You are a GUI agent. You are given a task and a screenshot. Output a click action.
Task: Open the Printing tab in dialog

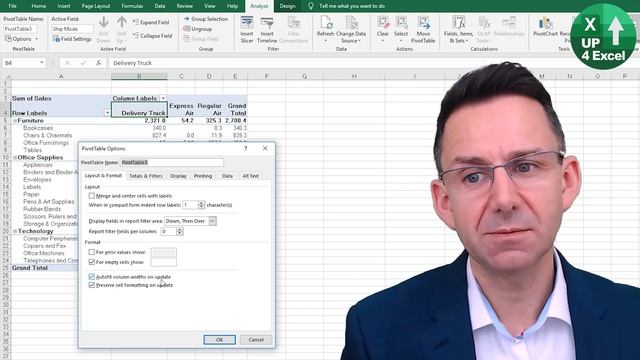203,176
